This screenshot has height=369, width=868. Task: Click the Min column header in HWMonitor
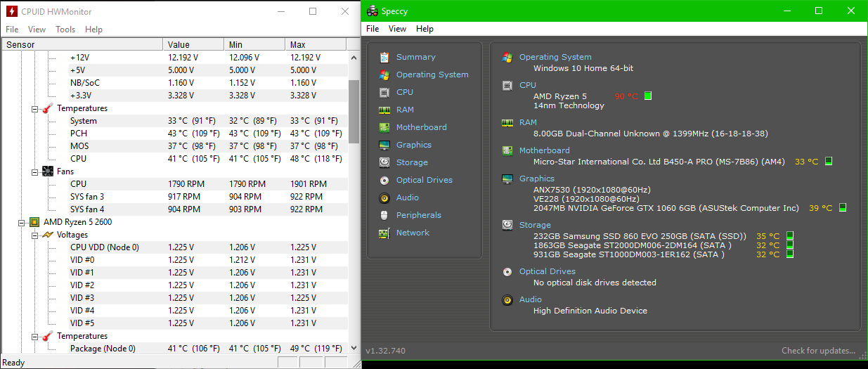pyautogui.click(x=254, y=44)
